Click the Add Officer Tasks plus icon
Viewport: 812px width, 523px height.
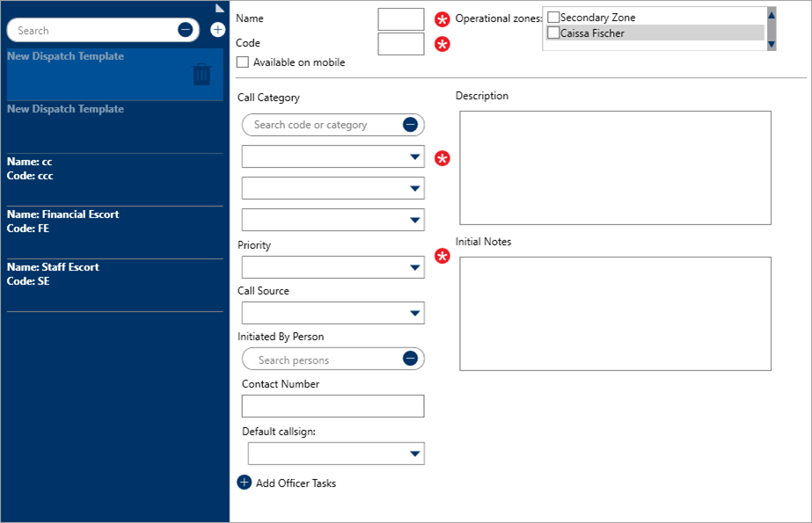click(245, 483)
